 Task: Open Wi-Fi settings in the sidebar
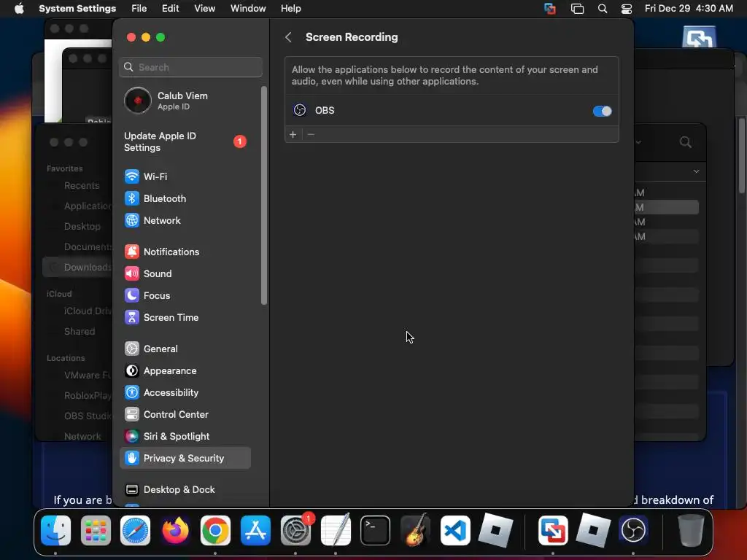tap(186, 176)
